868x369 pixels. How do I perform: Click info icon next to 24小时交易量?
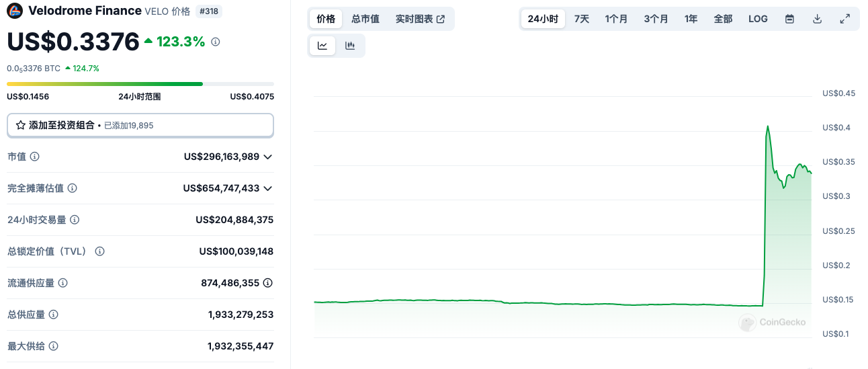click(75, 220)
